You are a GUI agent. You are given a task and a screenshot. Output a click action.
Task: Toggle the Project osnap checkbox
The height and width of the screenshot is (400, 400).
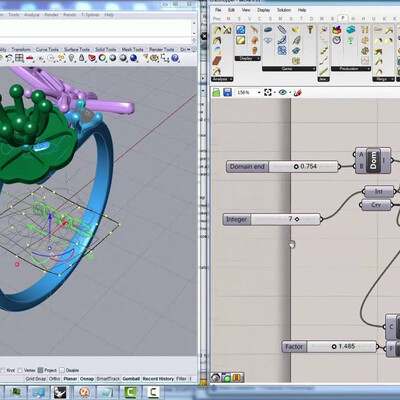[40, 370]
